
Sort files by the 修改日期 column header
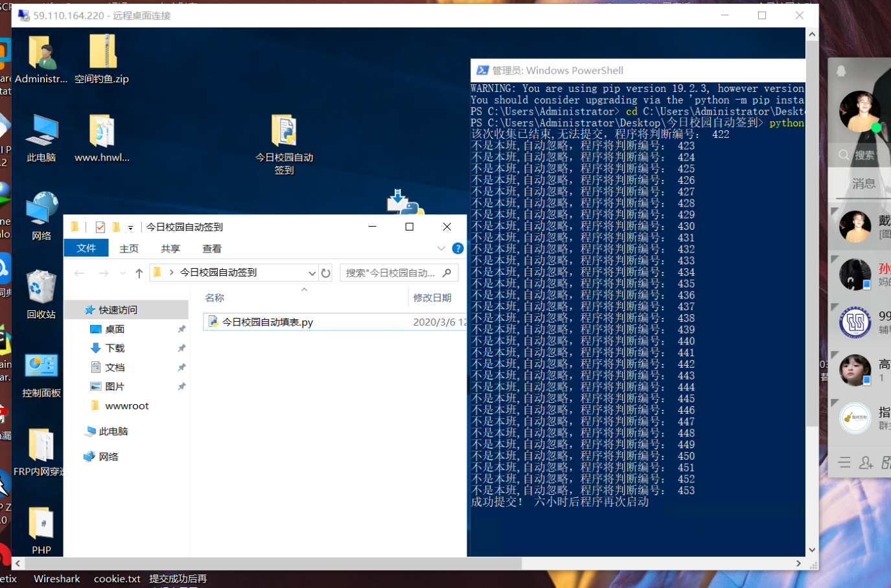coord(432,298)
